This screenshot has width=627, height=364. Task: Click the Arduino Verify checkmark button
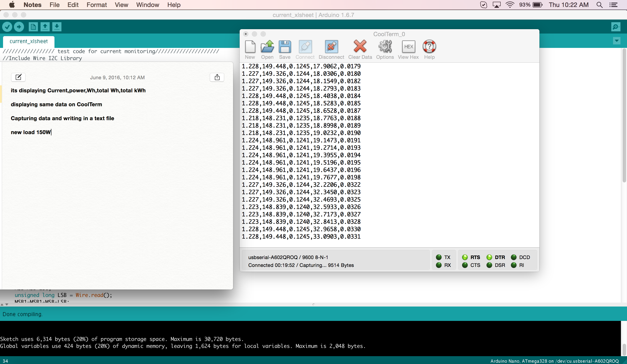[7, 27]
